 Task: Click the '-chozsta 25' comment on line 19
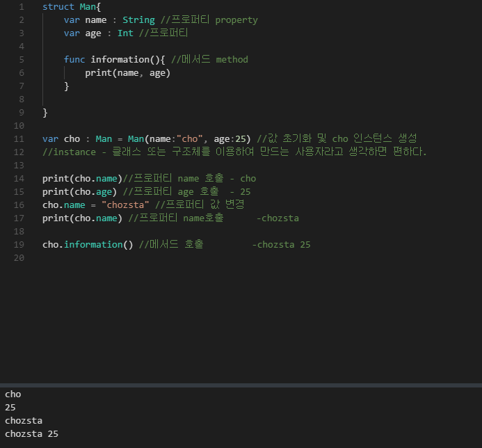point(281,245)
